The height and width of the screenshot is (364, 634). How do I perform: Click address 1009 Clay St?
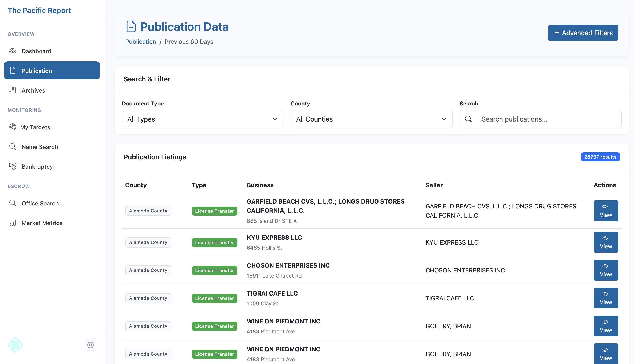[x=262, y=304]
